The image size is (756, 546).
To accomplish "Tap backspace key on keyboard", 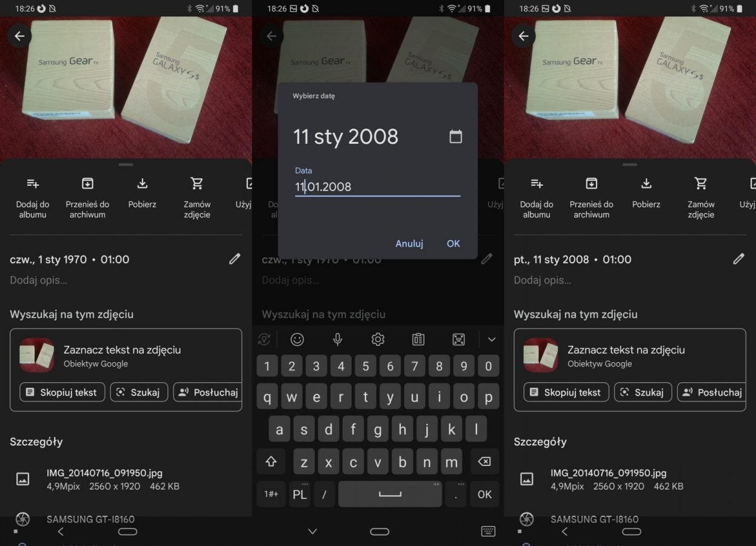I will (484, 462).
